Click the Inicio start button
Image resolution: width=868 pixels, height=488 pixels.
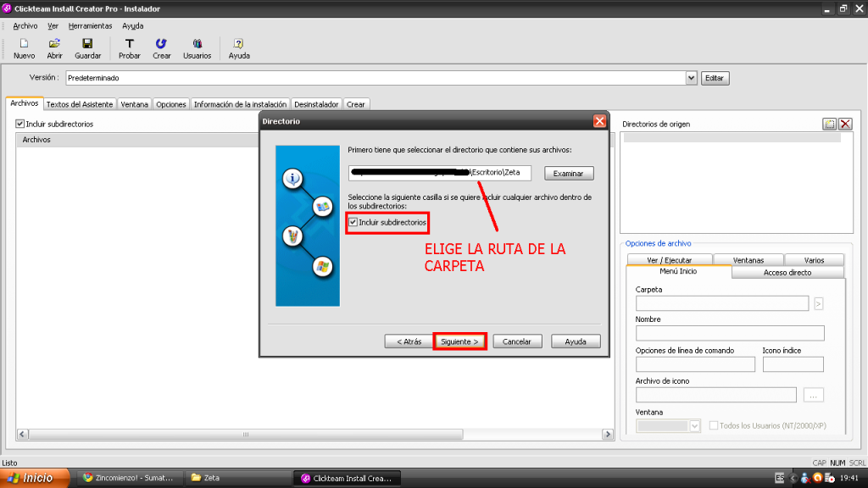(35, 478)
